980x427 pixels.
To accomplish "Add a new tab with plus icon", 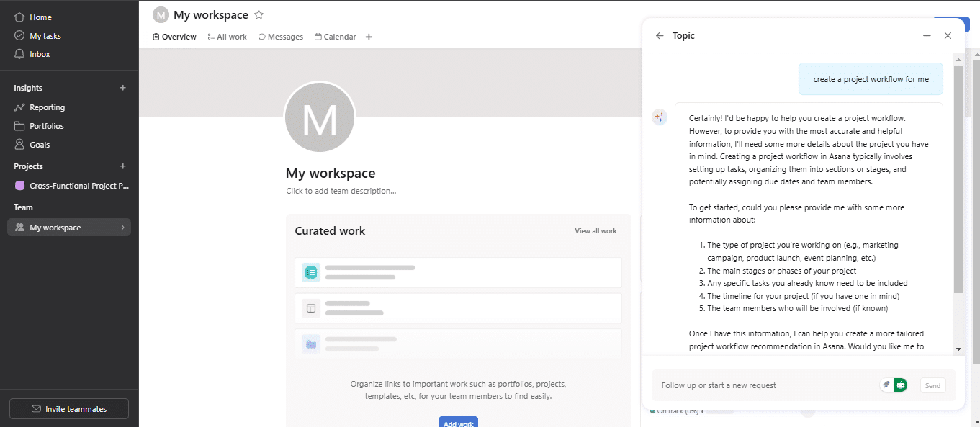I will point(369,37).
